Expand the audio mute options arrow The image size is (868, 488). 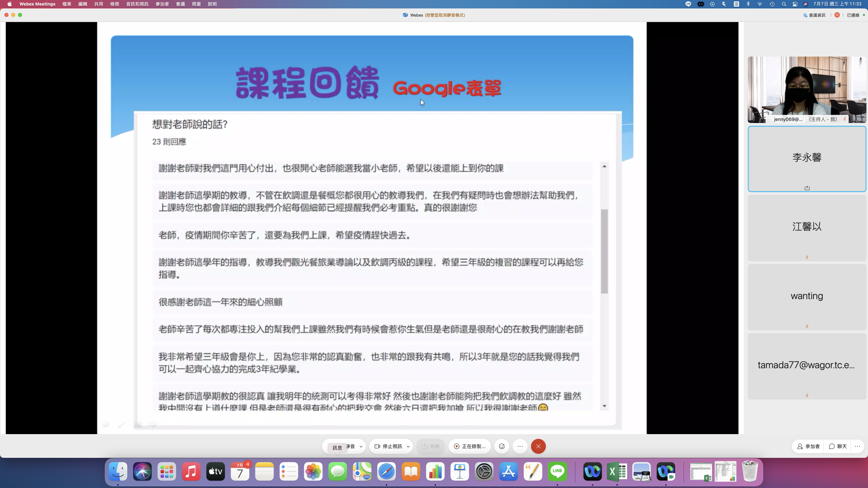point(361,446)
